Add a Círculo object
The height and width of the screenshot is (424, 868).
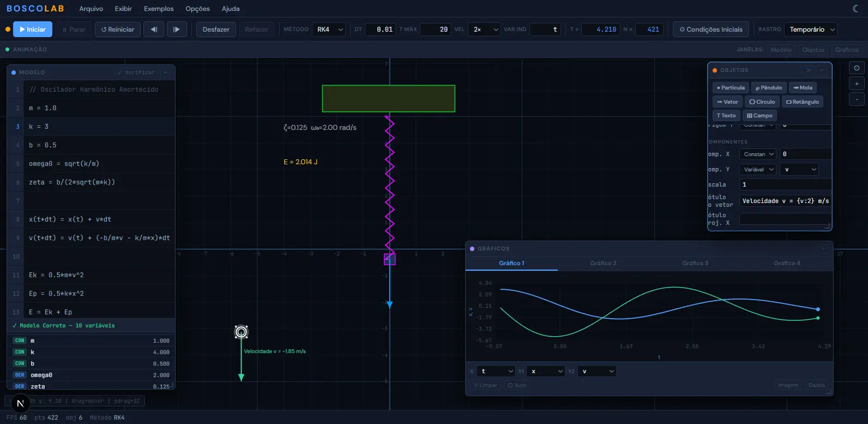(762, 102)
